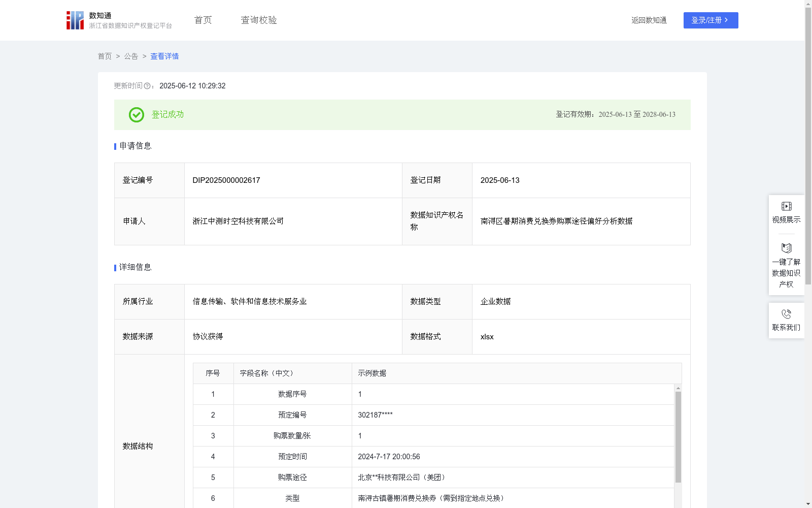Screen dimensions: 812x508
Task: Go to the 首页 nav menu
Action: pos(203,20)
